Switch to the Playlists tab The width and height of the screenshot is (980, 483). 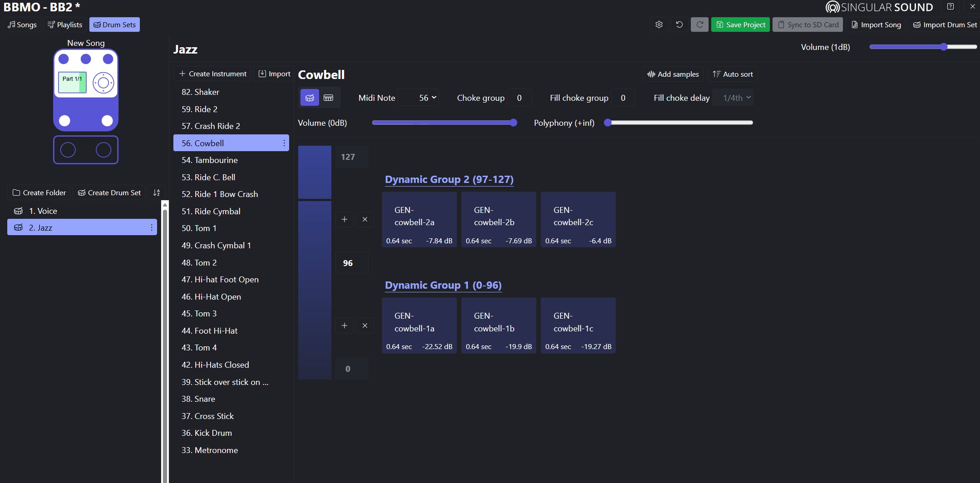[x=65, y=25]
